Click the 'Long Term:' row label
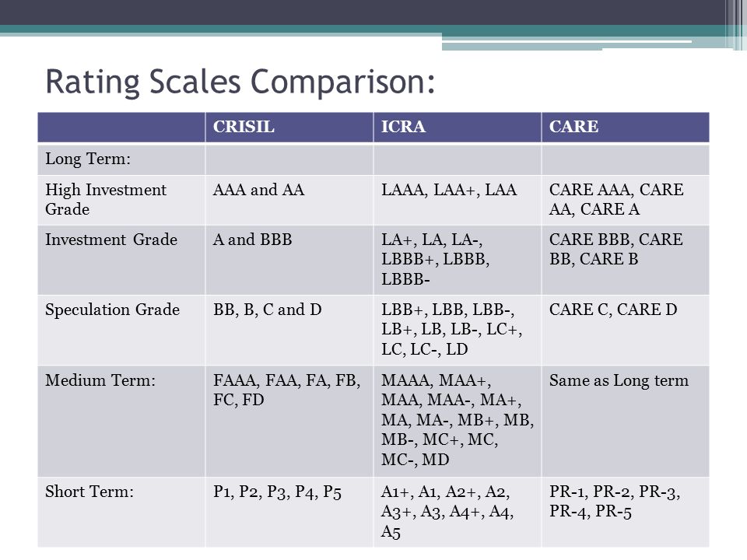The image size is (747, 560). coord(88,159)
